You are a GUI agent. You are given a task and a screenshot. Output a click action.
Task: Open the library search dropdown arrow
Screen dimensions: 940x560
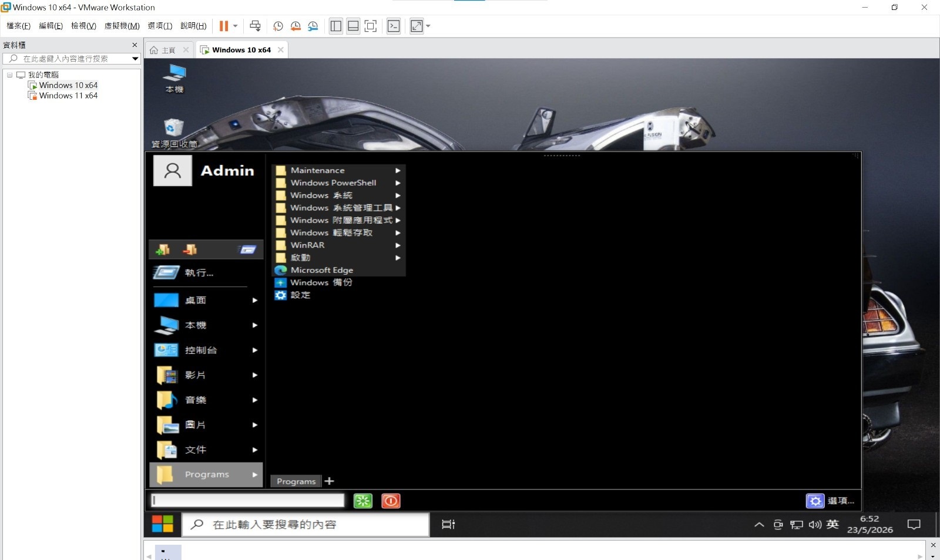pos(135,59)
